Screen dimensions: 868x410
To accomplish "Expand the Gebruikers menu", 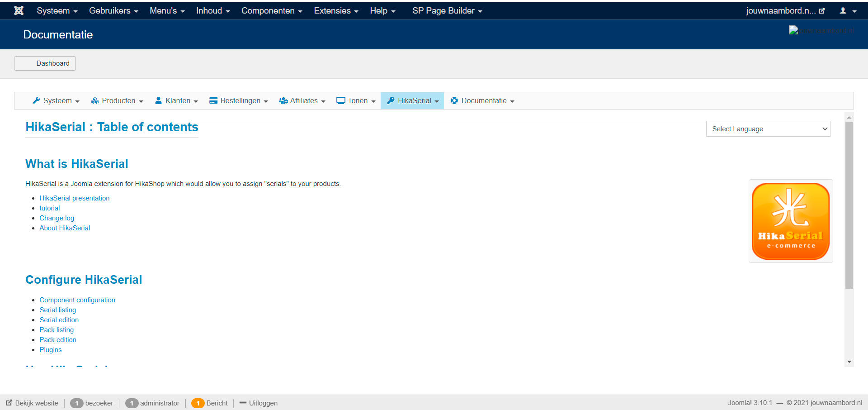I will click(113, 10).
